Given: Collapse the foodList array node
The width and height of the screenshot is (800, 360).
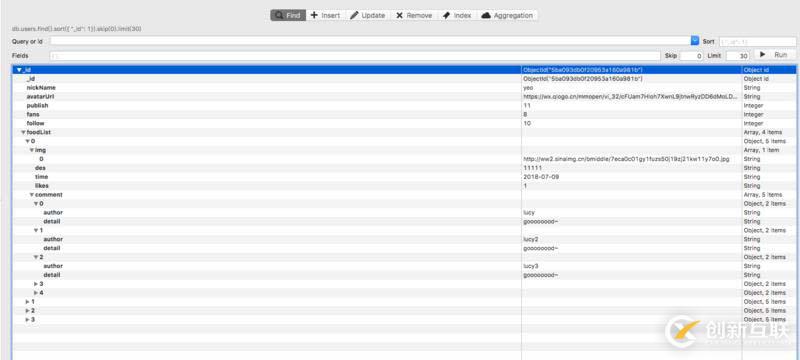Looking at the screenshot, I should pos(23,133).
